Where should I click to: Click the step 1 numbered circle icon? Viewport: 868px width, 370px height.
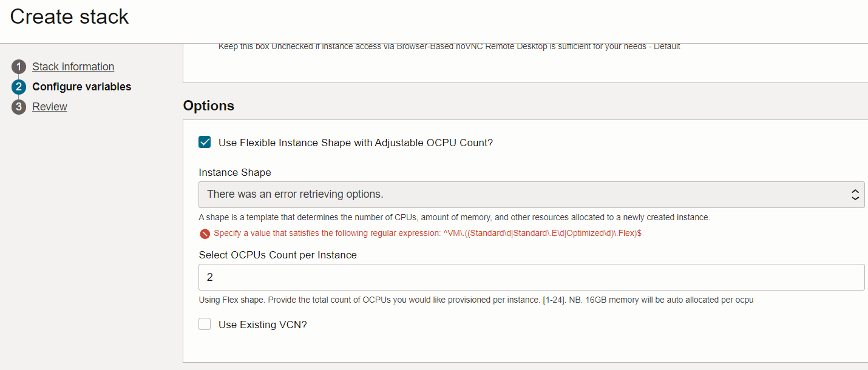pos(18,66)
